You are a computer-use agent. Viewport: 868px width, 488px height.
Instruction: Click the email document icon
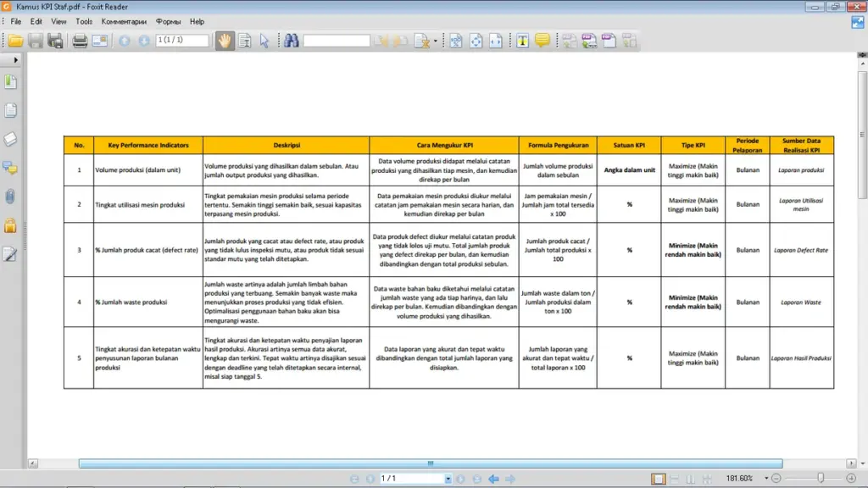(x=100, y=41)
